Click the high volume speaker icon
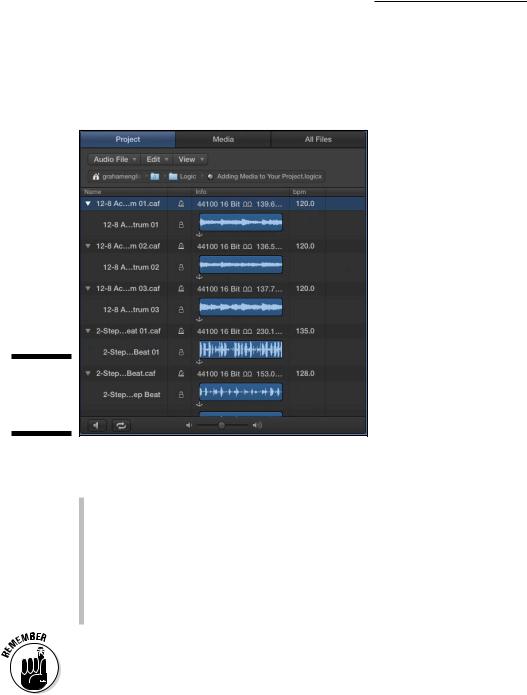The image size is (527, 695). point(257,426)
